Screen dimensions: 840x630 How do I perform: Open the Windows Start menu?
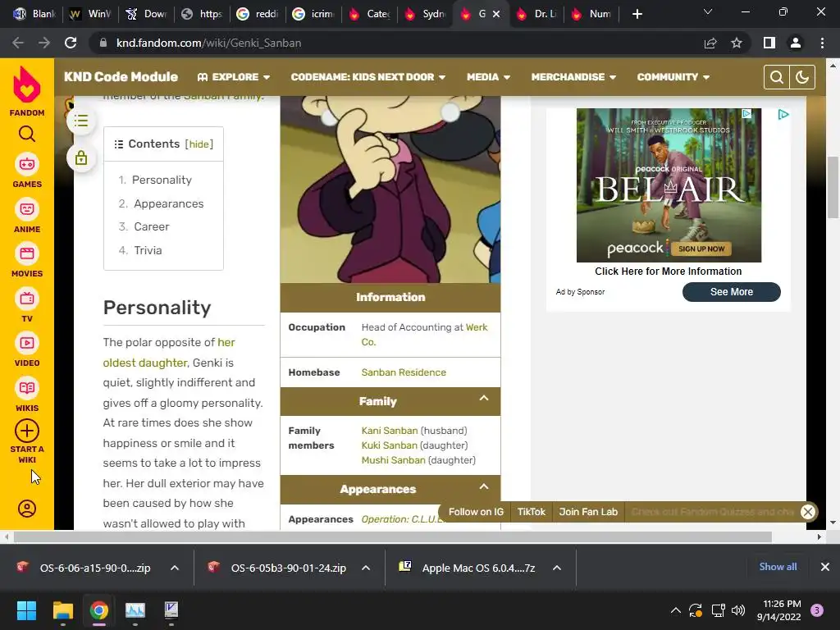26,610
